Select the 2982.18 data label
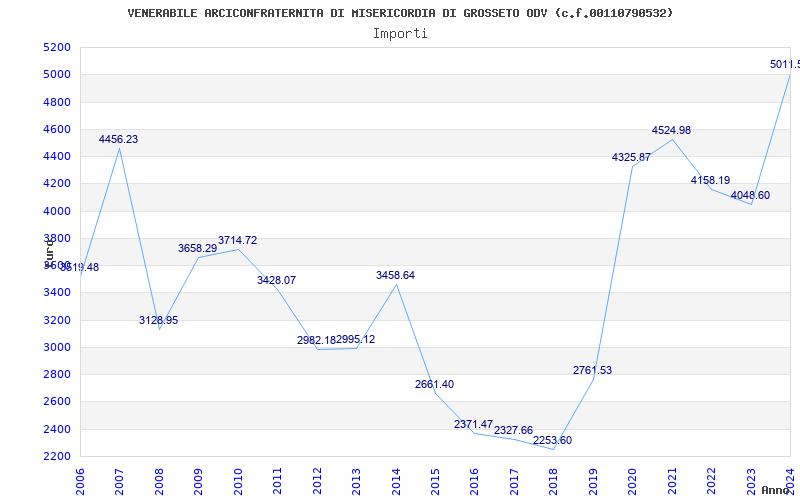The image size is (800, 500). (x=316, y=340)
